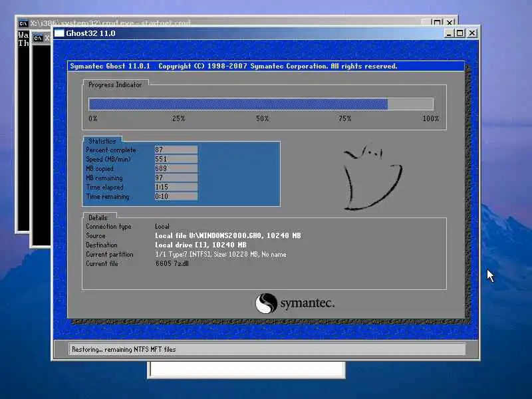Screen dimensions: 532x399
Task: Click the Time remaining value 0:10
Action: point(176,196)
